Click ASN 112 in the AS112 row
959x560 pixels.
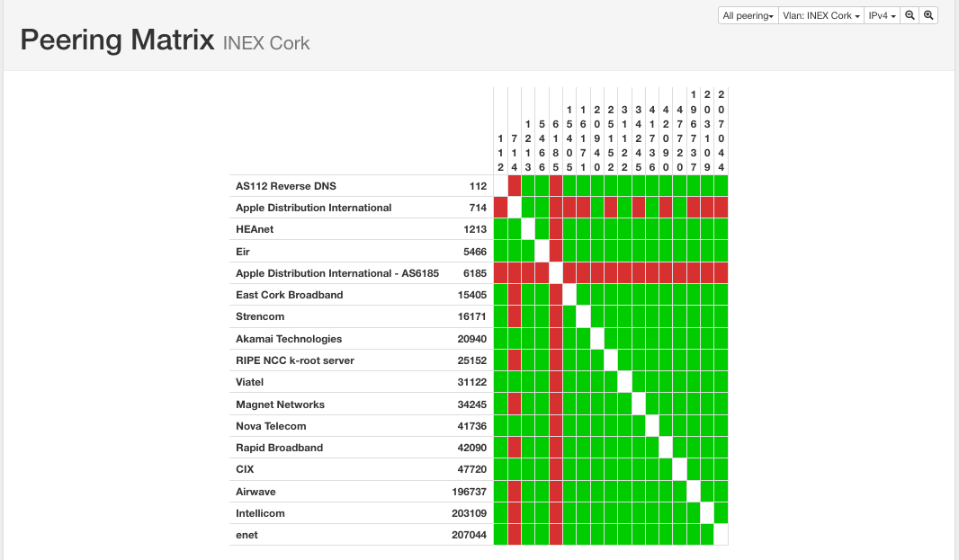(479, 186)
